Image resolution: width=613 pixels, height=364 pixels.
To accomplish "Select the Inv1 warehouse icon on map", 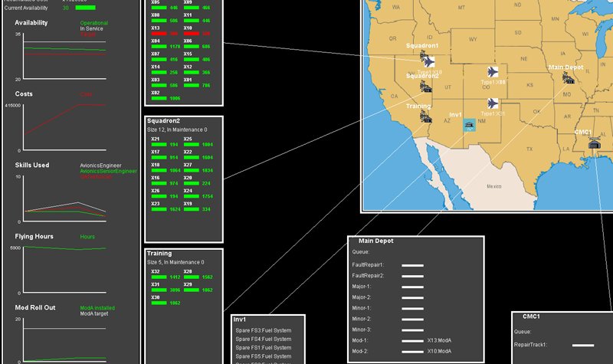I will coord(469,126).
